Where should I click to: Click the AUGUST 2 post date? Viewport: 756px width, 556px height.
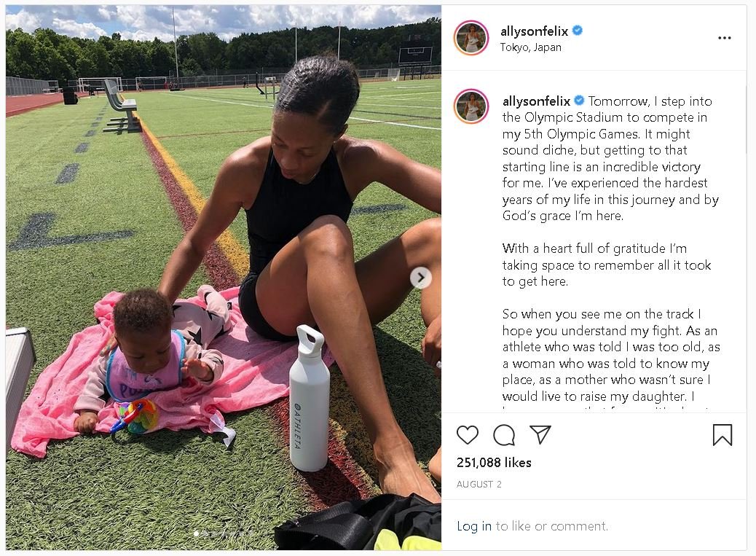click(x=479, y=484)
